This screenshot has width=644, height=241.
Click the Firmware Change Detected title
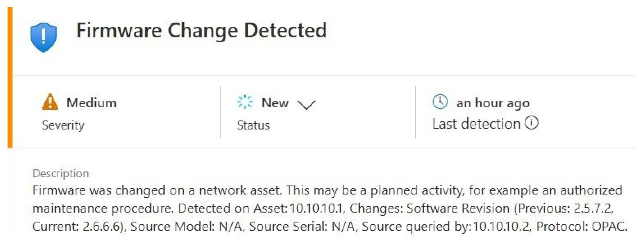(201, 30)
